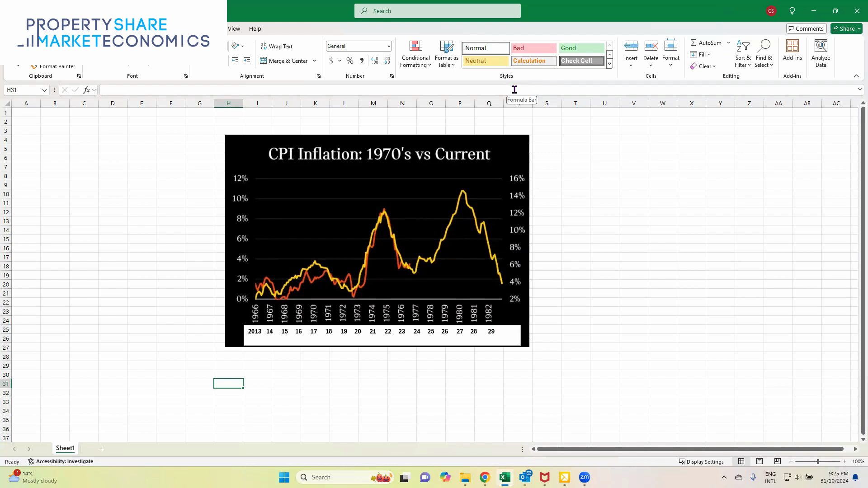Screen dimensions: 868x488
Task: Open the Number Format dropdown
Action: coord(389,46)
